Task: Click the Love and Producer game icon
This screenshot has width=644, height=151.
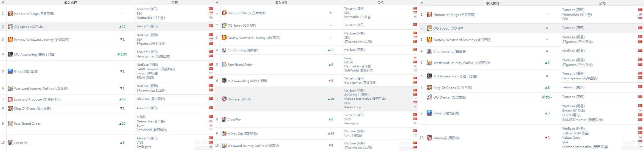Action: coord(10,99)
